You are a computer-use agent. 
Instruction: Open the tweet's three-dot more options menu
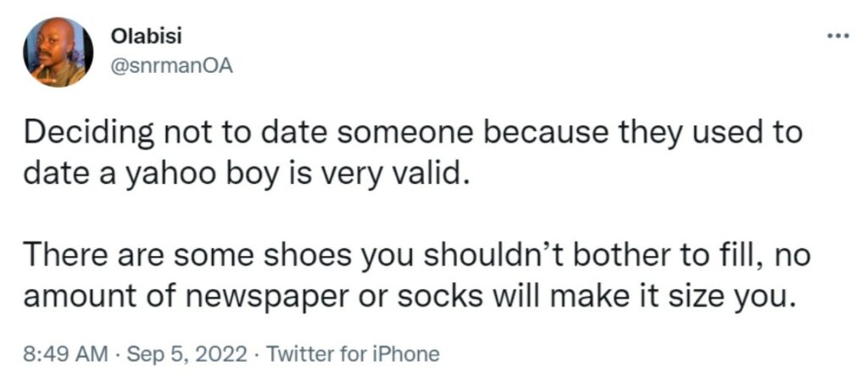pos(837,36)
